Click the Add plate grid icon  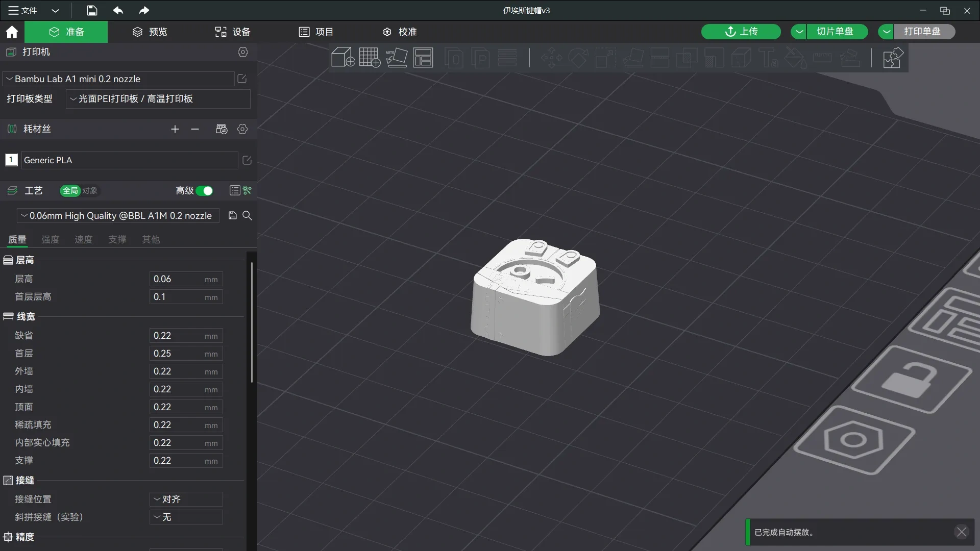(x=370, y=57)
